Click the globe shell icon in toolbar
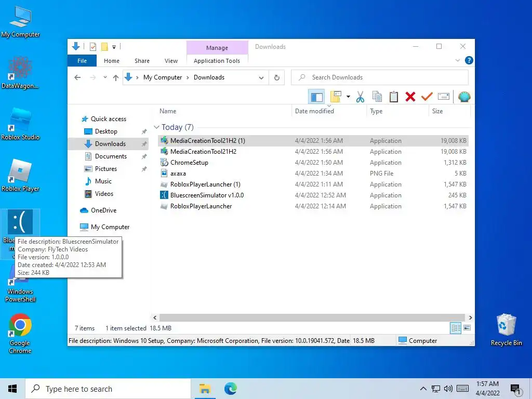The height and width of the screenshot is (399, 532). pyautogui.click(x=464, y=97)
